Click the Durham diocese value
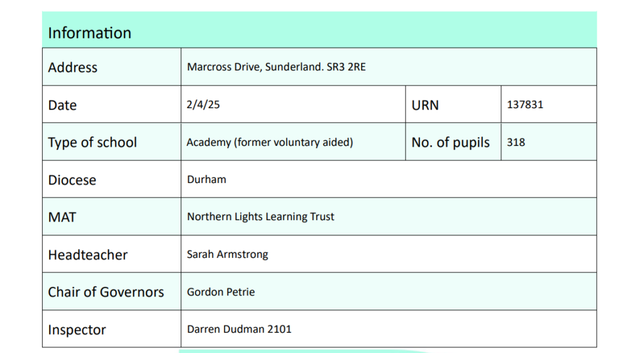 click(206, 179)
